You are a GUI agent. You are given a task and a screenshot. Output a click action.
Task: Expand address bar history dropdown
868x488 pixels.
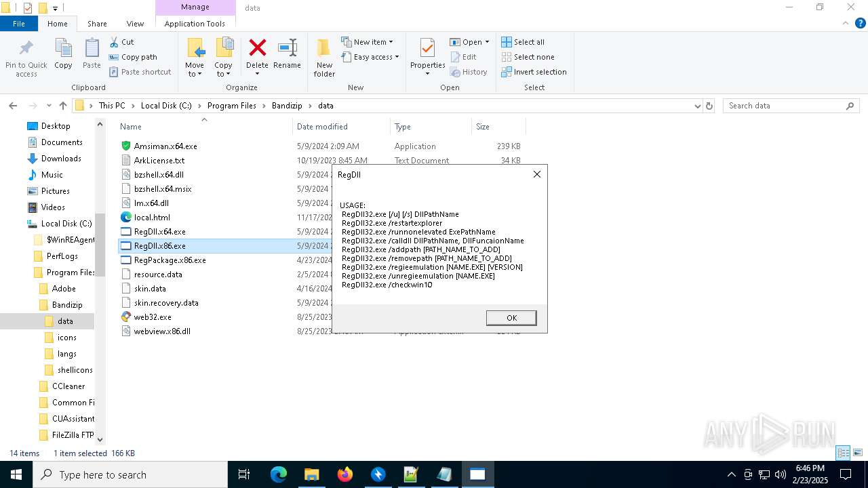(x=697, y=106)
